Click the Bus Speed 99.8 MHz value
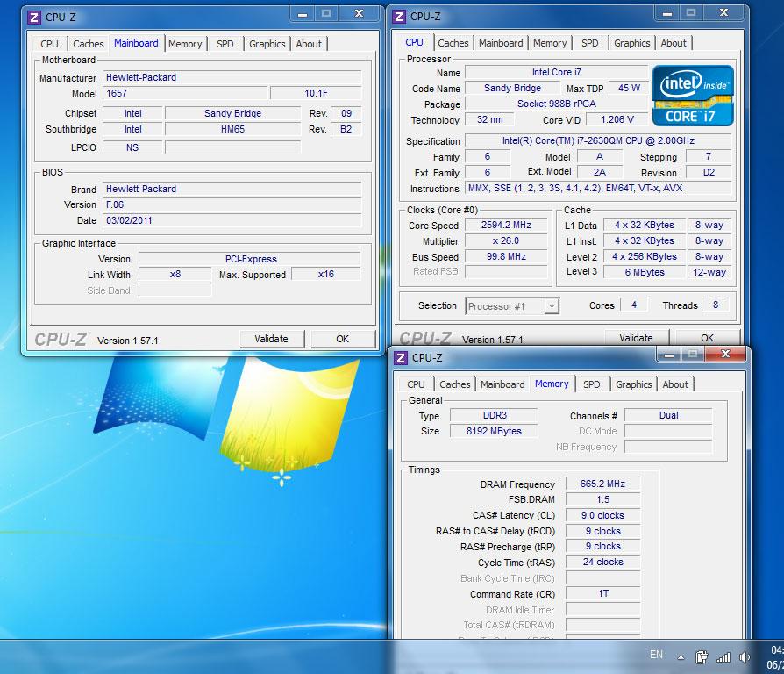The height and width of the screenshot is (674, 784). [x=507, y=256]
